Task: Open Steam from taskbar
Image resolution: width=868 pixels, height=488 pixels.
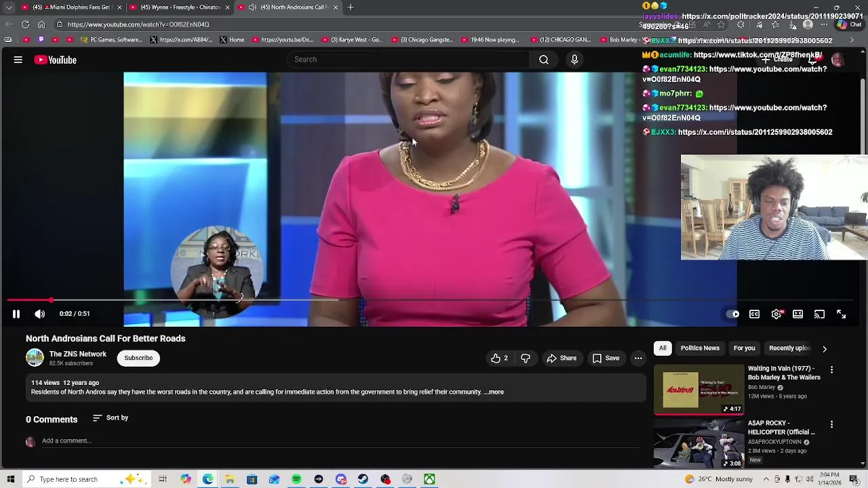Action: coord(363,479)
